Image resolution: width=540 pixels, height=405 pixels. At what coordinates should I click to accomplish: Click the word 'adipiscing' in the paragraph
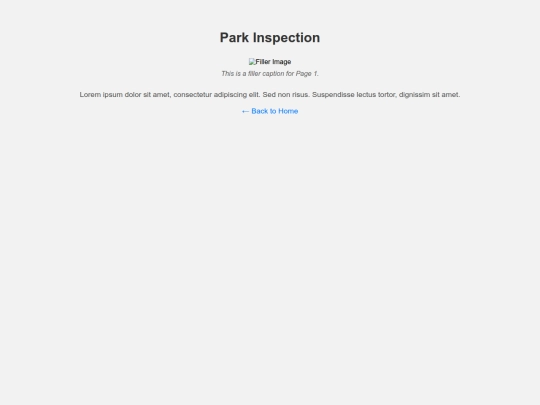pyautogui.click(x=230, y=95)
